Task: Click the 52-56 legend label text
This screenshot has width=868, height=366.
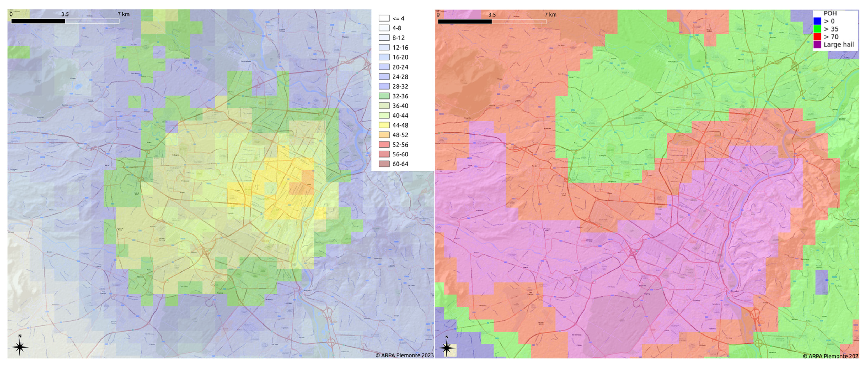Action: (x=400, y=145)
